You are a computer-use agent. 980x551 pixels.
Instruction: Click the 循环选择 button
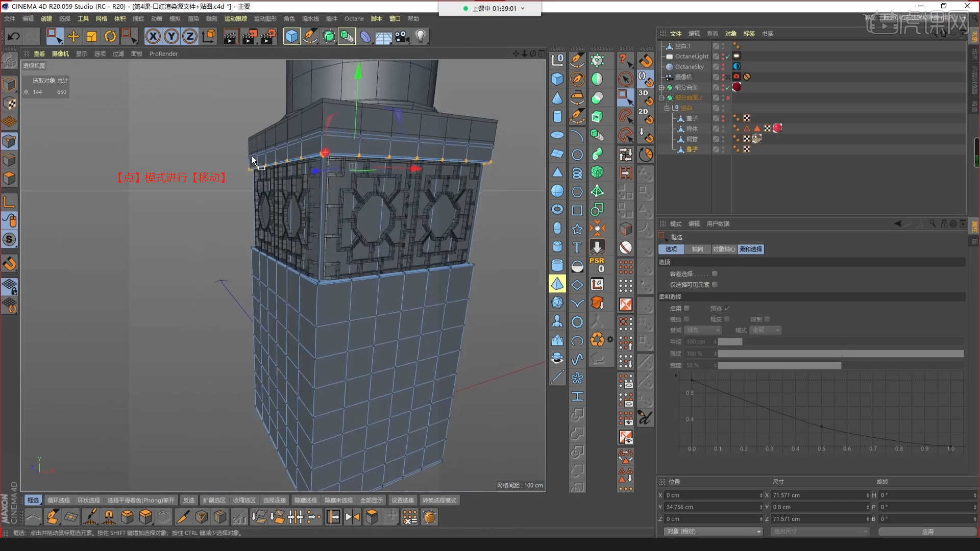(59, 500)
